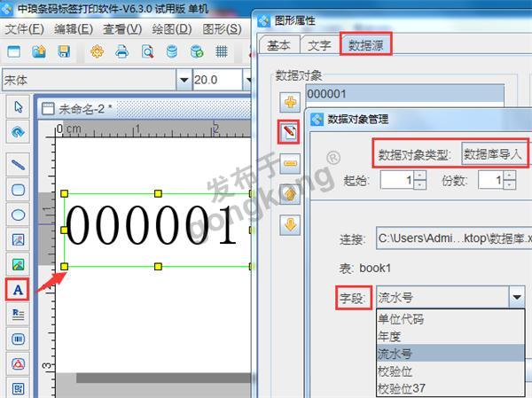
Task: Open the 编辑(E) menu
Action: [x=74, y=29]
